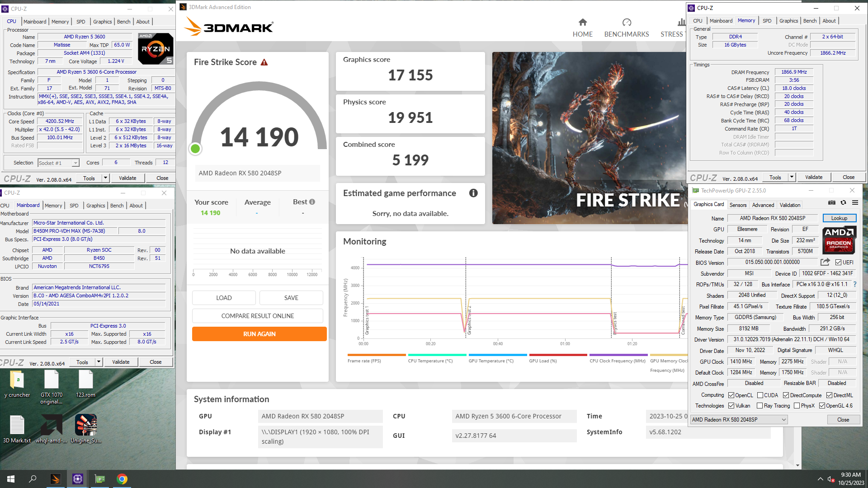Open the Windows Start menu

coord(11,479)
